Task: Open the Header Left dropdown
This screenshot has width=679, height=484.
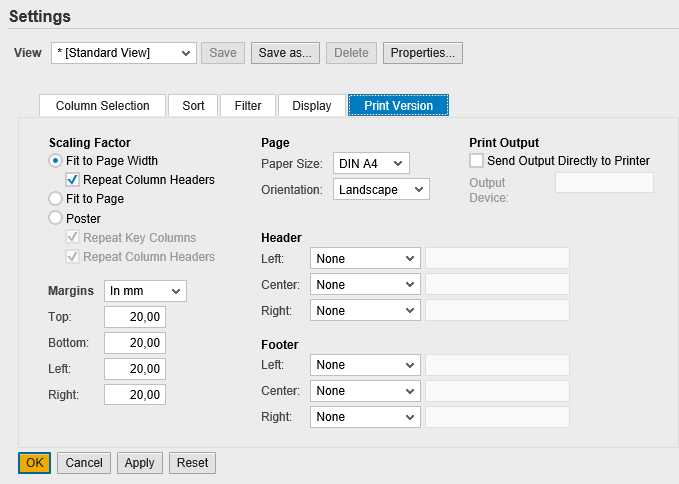Action: click(x=365, y=258)
